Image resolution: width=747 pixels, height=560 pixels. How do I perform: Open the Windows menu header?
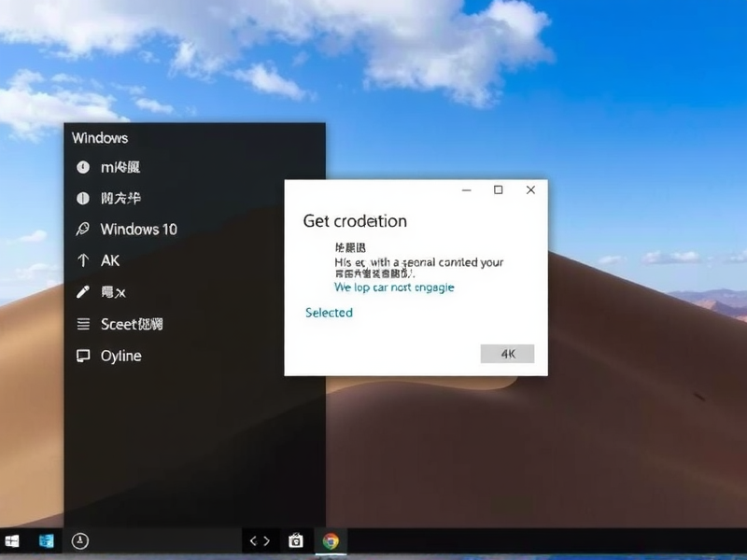click(x=99, y=137)
